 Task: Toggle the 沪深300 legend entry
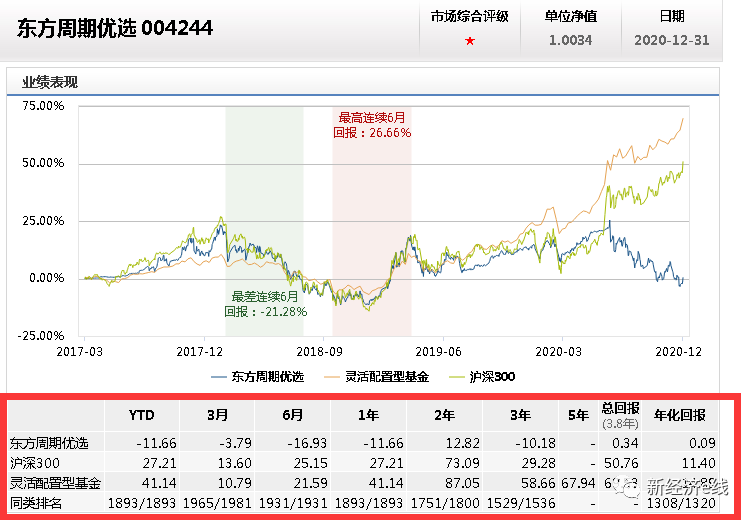coord(482,377)
